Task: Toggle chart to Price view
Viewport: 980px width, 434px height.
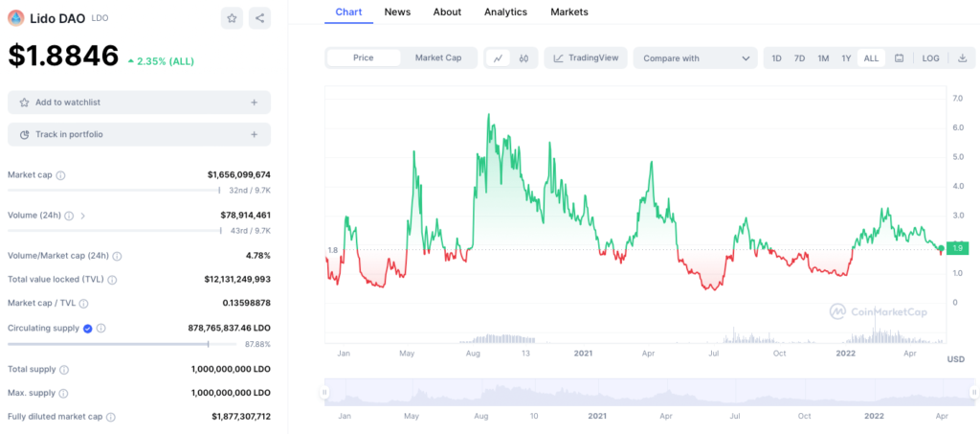Action: coord(364,58)
